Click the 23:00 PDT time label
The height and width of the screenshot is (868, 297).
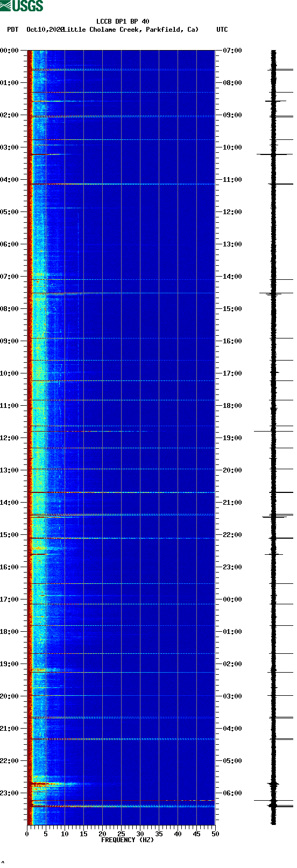click(x=10, y=793)
